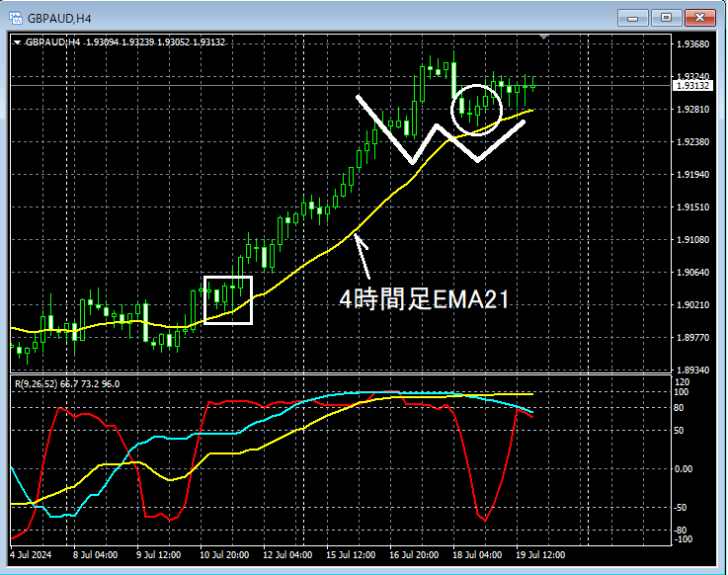Screen dimensions: 728x575
Task: Expand the small triangle before GBPAUD,H4 label
Action: tap(17, 42)
